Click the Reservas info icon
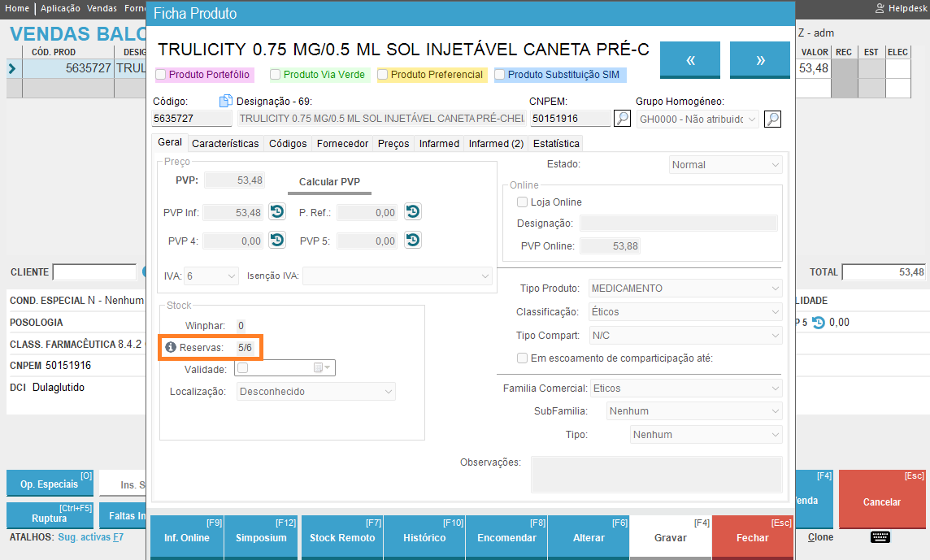Screen dimensions: 930x560 pos(171,348)
